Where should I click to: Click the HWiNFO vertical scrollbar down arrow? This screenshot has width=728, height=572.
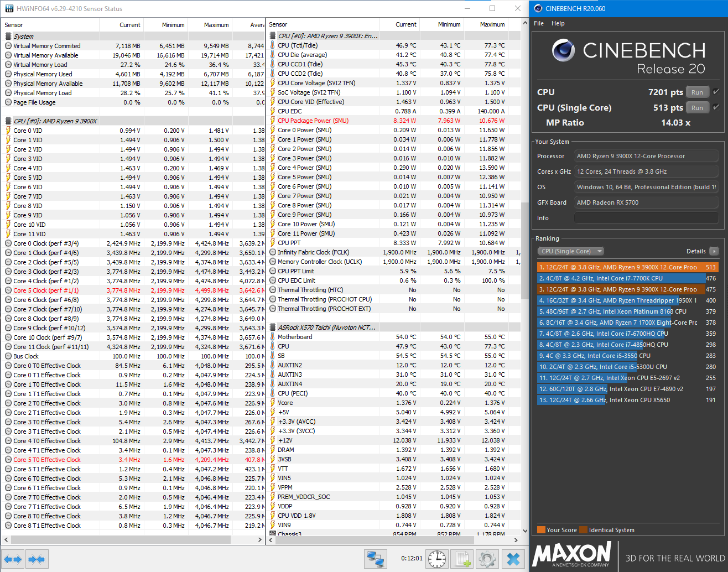[525, 531]
